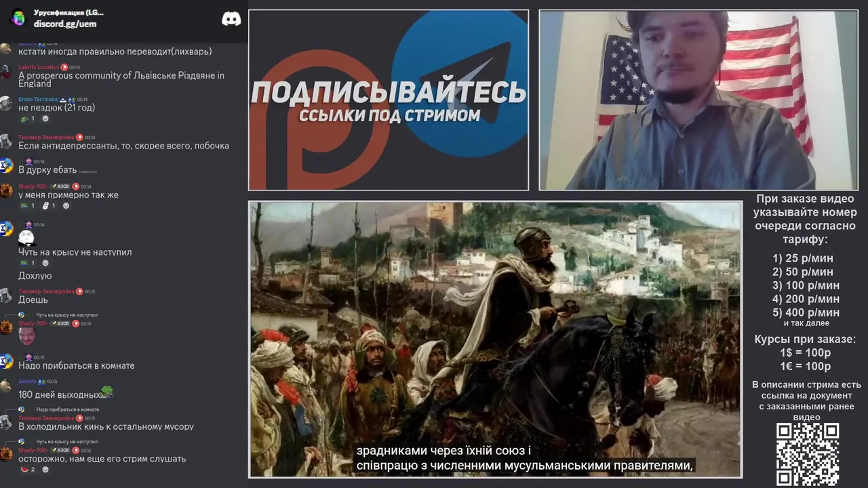Image resolution: width=868 pixels, height=488 pixels.
Task: Open add-reaction smiley under 'не пездюк (21 год)'
Action: tap(45, 119)
